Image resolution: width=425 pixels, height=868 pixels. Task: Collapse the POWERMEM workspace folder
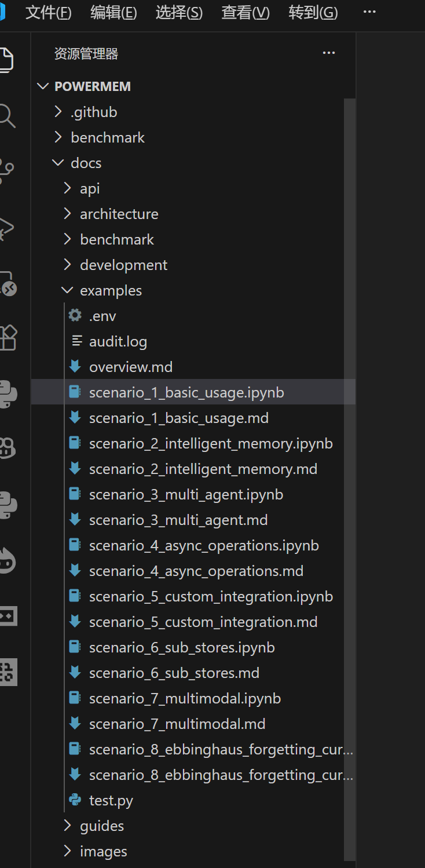[42, 86]
